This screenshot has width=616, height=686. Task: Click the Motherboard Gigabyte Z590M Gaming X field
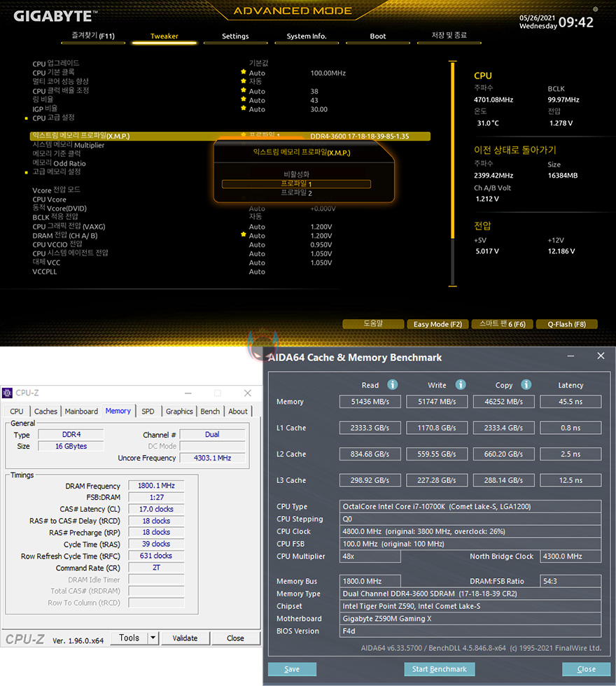470,619
